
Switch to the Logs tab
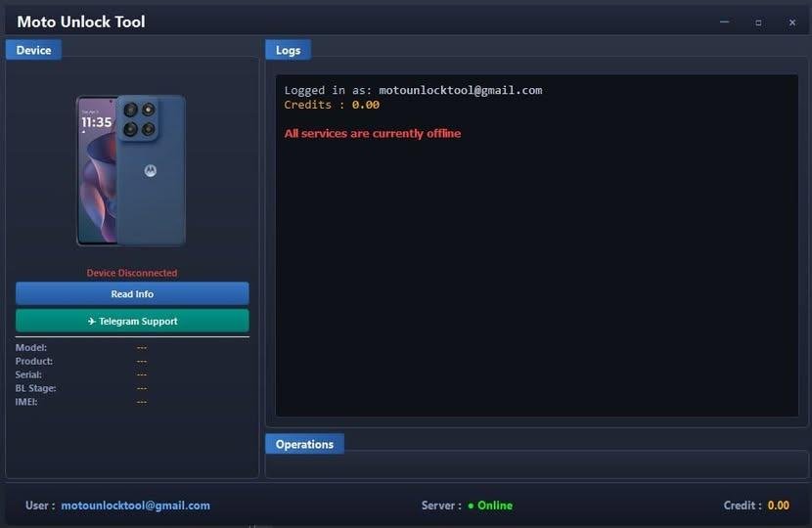(288, 50)
